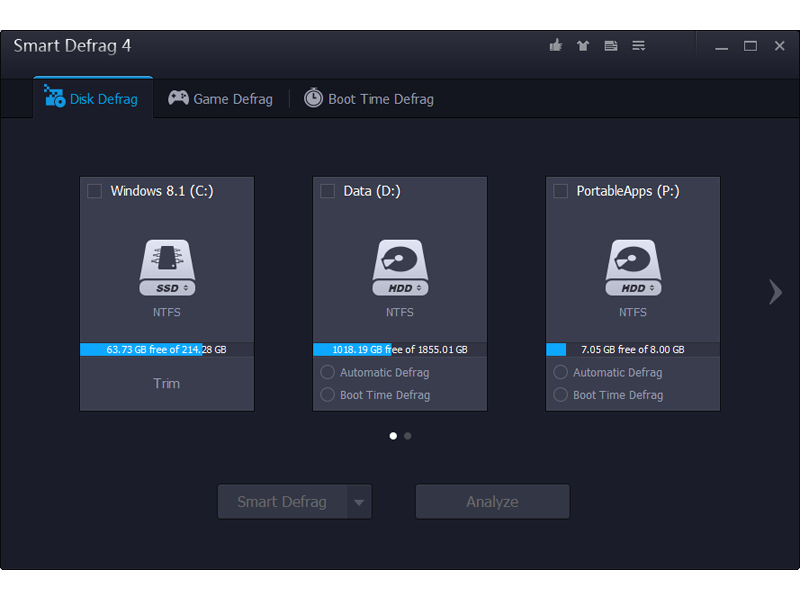The image size is (800, 600).
Task: Click Trim under Windows 8.1 drive
Action: click(x=167, y=383)
